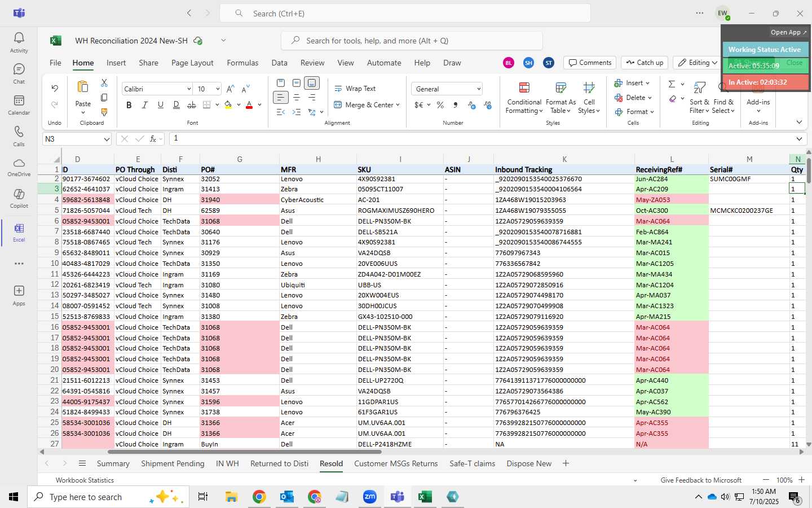Open Chat in Teams sidebar
The width and height of the screenshot is (812, 508).
click(x=19, y=73)
